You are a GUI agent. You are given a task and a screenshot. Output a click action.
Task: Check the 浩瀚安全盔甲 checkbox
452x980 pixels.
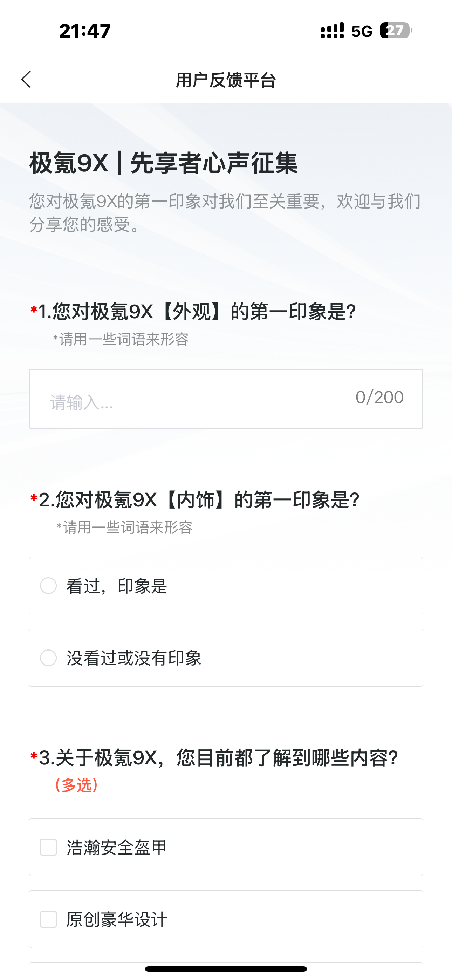[x=48, y=847]
